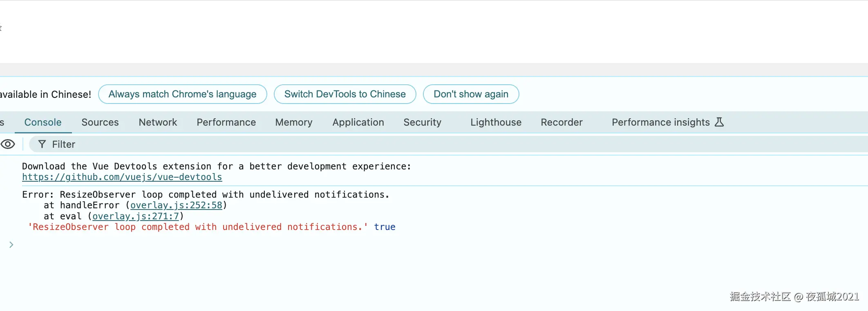
Task: Dismiss banner with Don't show again
Action: (x=471, y=94)
